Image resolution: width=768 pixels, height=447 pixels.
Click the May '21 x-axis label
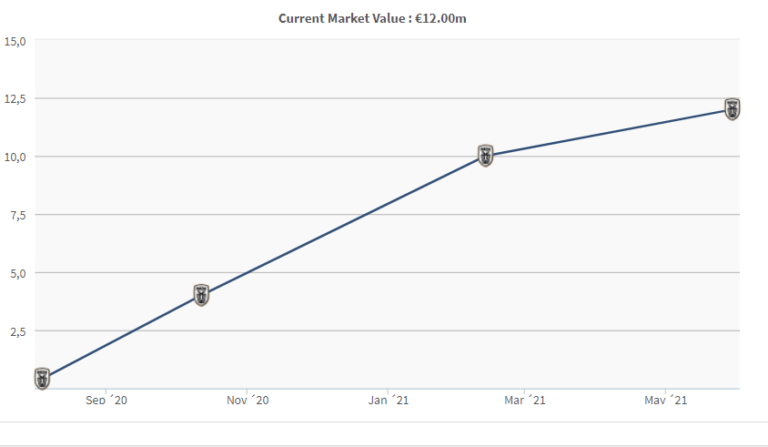click(x=666, y=400)
